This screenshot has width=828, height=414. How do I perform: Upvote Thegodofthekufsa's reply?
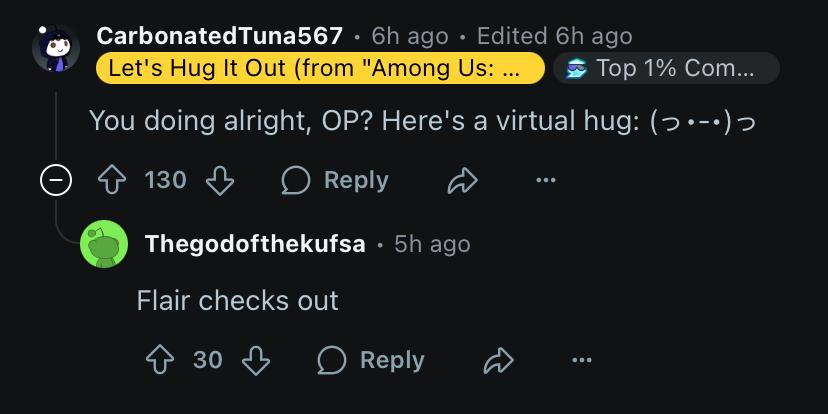coord(159,360)
